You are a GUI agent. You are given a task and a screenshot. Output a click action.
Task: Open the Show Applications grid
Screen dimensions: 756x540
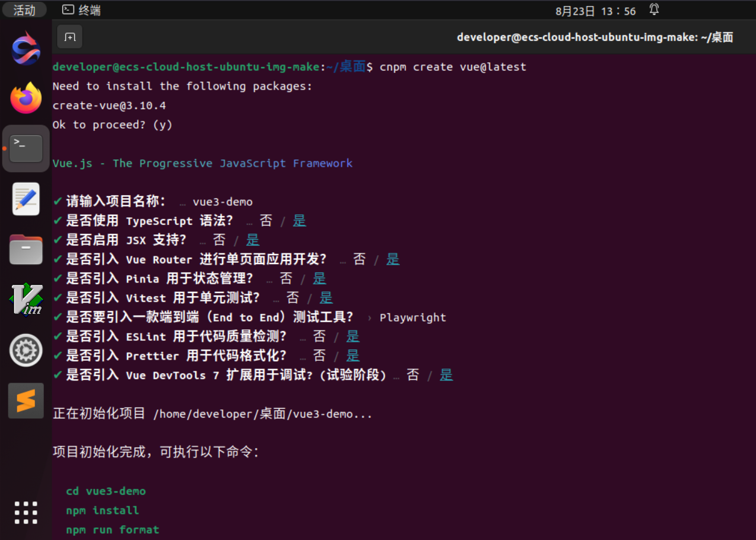pyautogui.click(x=26, y=512)
